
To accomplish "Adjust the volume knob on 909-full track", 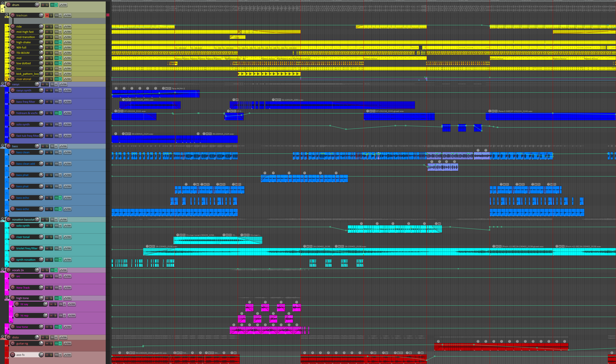I will pyautogui.click(x=41, y=48).
